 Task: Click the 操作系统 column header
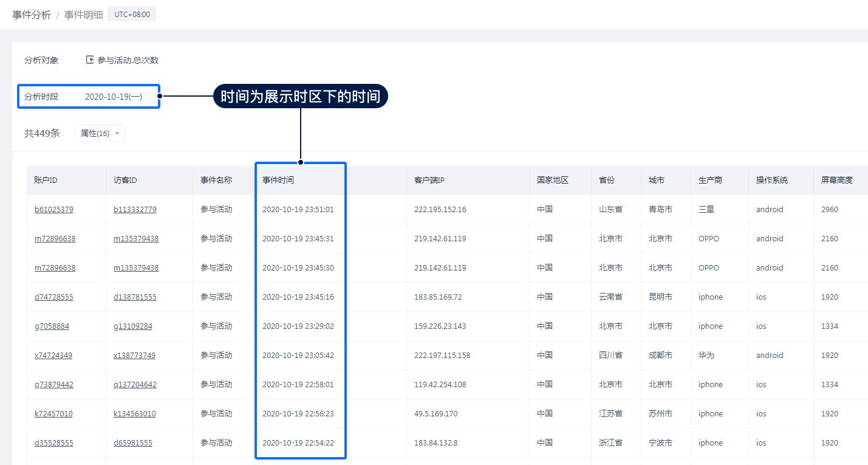(771, 181)
